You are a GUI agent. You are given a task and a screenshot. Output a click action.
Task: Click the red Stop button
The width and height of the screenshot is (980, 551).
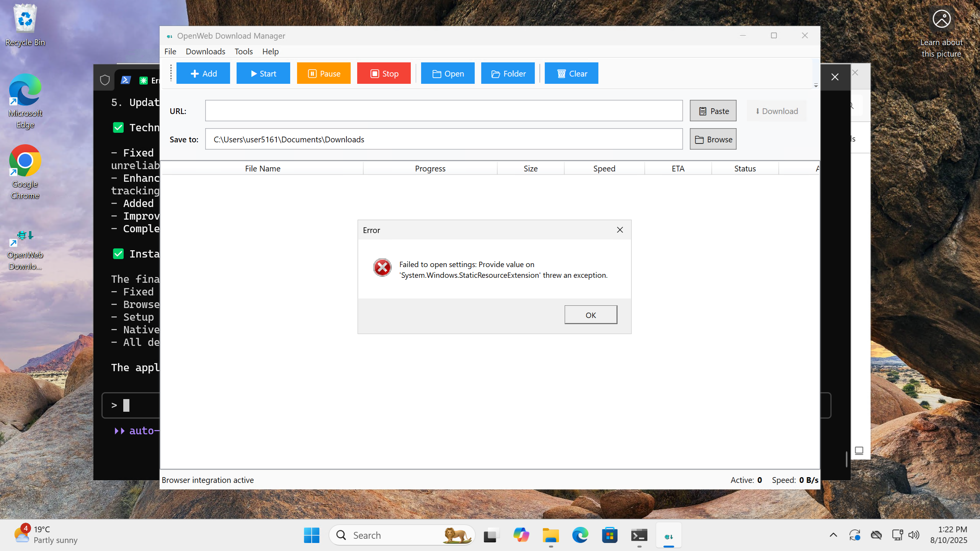tap(384, 73)
